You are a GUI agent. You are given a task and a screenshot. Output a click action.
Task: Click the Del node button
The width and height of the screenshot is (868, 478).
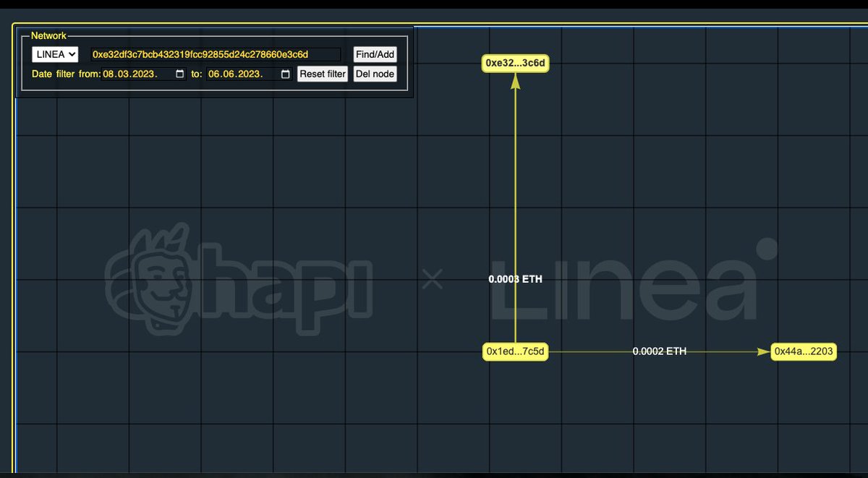375,74
